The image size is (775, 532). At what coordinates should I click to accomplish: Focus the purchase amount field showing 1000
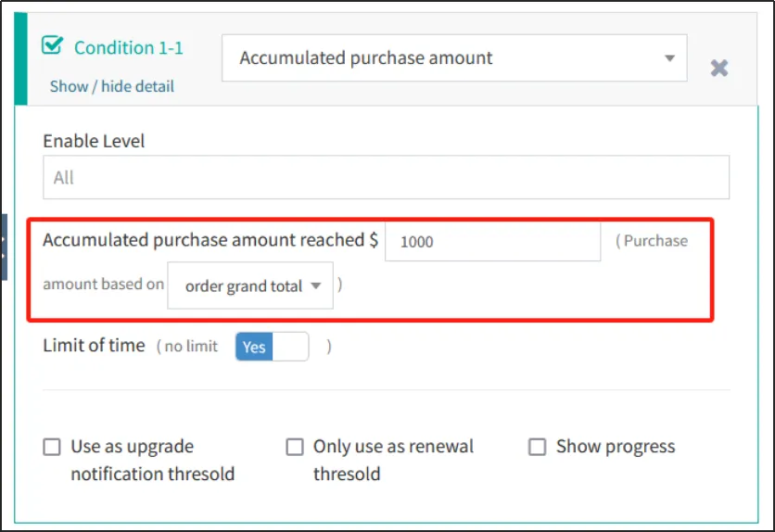(492, 242)
